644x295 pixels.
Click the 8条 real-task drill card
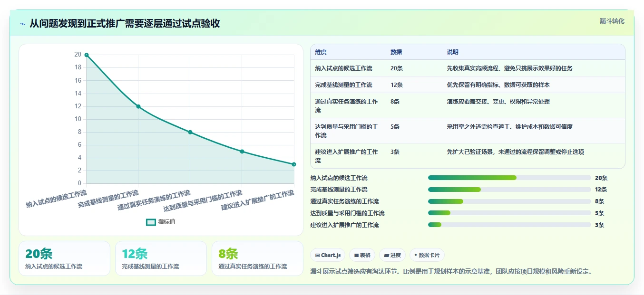pos(257,258)
